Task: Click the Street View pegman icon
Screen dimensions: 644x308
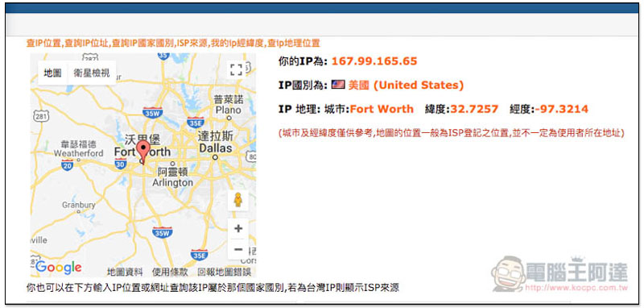Action: [238, 200]
